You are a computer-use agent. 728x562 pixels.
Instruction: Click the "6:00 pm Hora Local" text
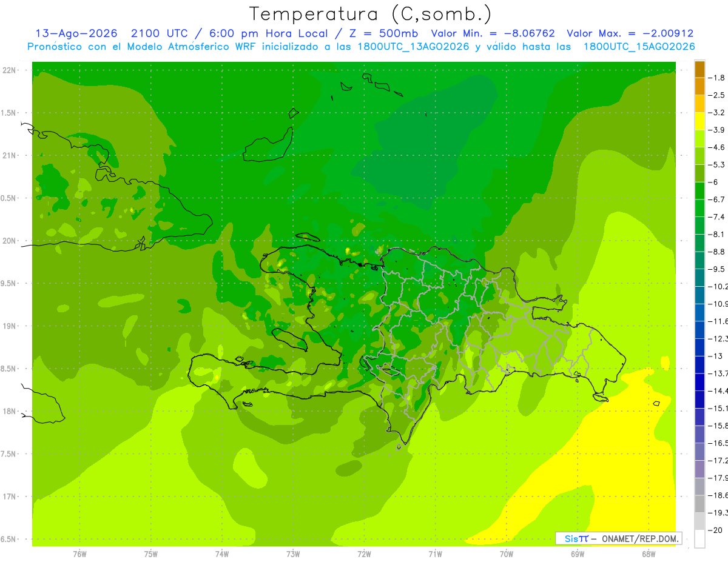click(x=268, y=33)
